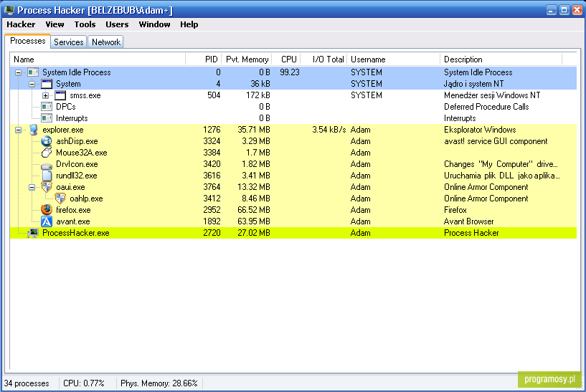The width and height of the screenshot is (586, 392).
Task: Collapse the System Idle Process tree
Action: 19,72
